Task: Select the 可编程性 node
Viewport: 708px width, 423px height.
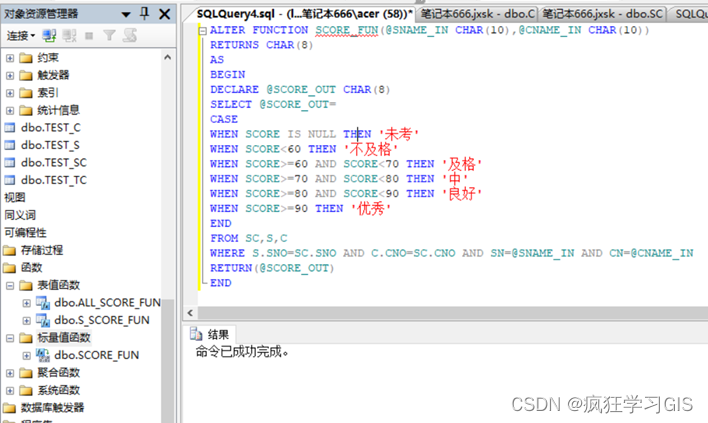Action: (25, 233)
